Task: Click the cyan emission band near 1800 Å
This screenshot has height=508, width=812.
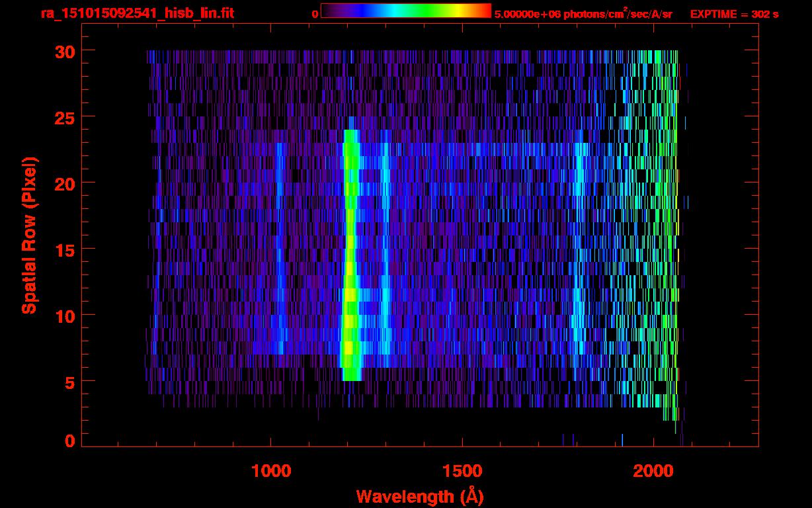Action: (580, 265)
